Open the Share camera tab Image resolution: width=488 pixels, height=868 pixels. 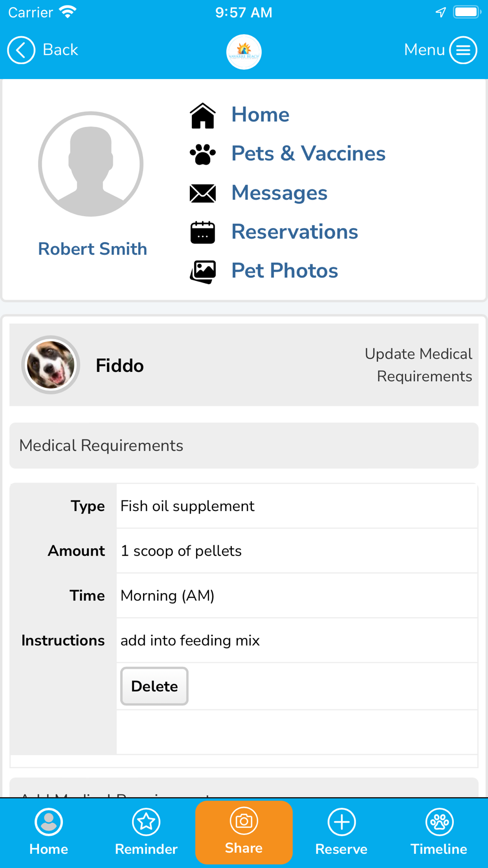coord(244,832)
